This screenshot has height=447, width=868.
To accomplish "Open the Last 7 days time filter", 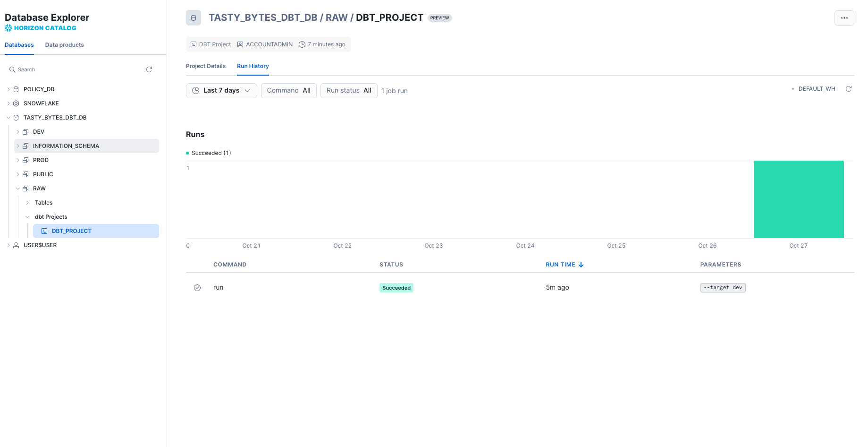I will click(x=221, y=90).
